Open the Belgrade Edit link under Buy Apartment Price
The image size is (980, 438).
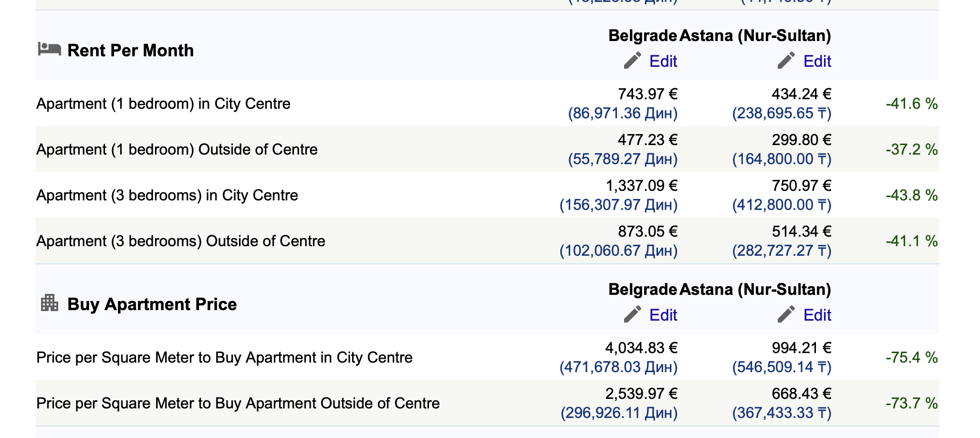[x=663, y=315]
